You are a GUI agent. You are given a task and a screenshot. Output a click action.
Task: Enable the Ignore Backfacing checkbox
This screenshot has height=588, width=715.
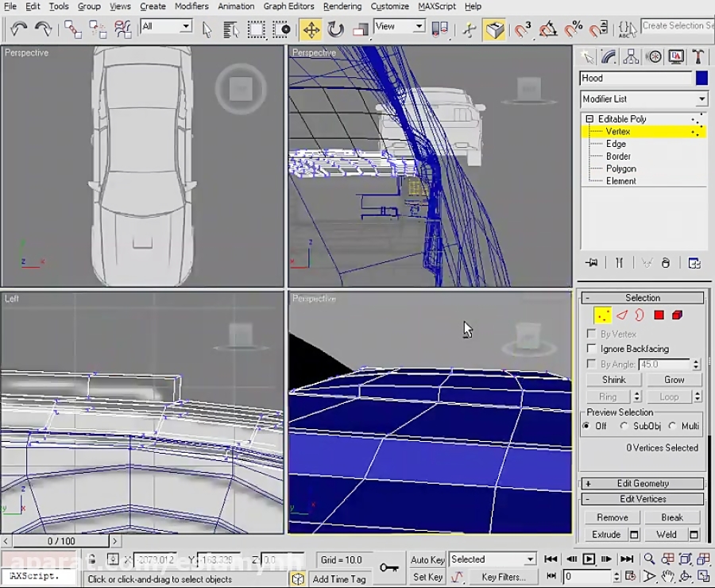591,348
